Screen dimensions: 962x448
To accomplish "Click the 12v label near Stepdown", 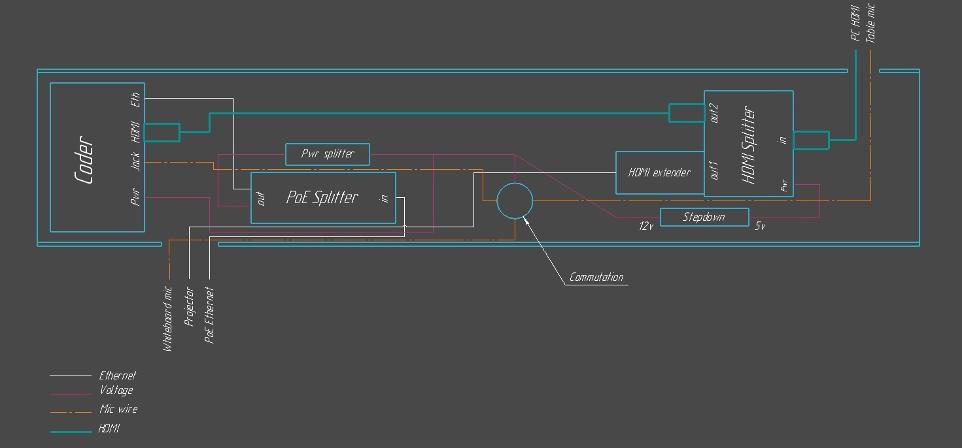I will point(646,227).
